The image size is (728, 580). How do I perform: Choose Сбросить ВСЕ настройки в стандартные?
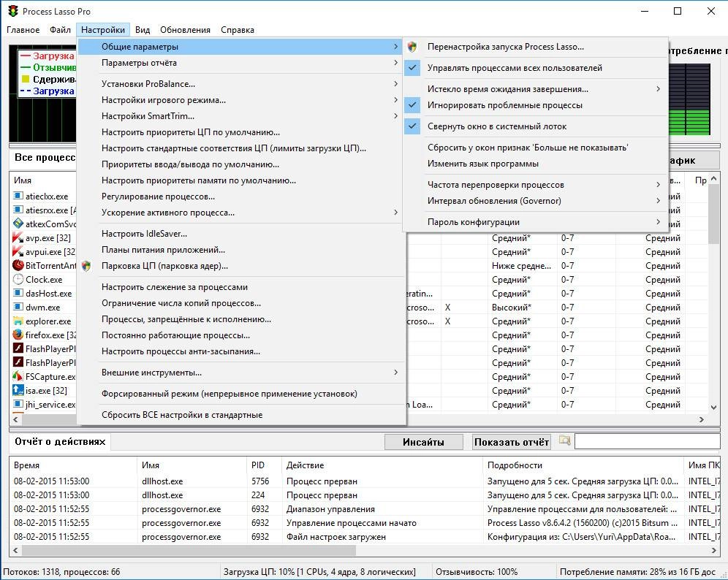pos(241,415)
